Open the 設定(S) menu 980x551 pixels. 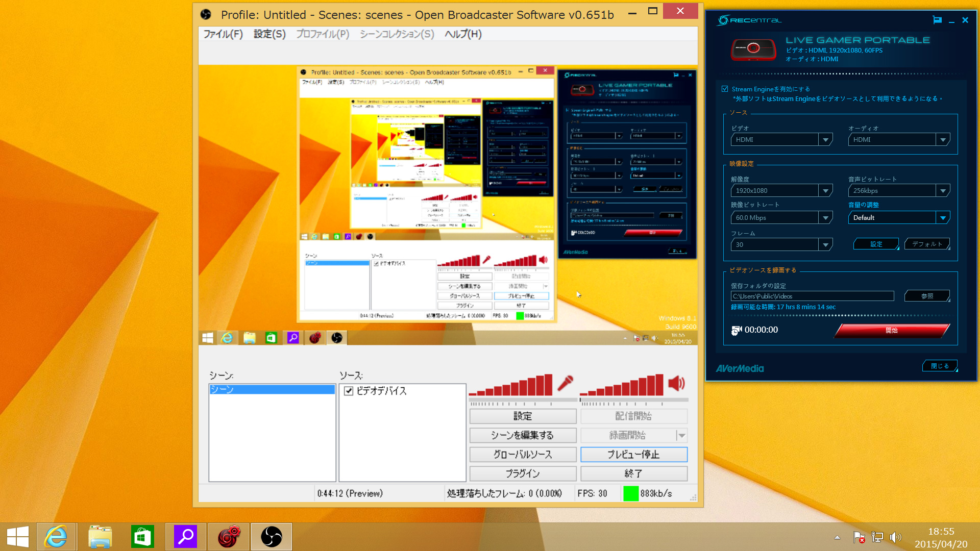pyautogui.click(x=269, y=34)
